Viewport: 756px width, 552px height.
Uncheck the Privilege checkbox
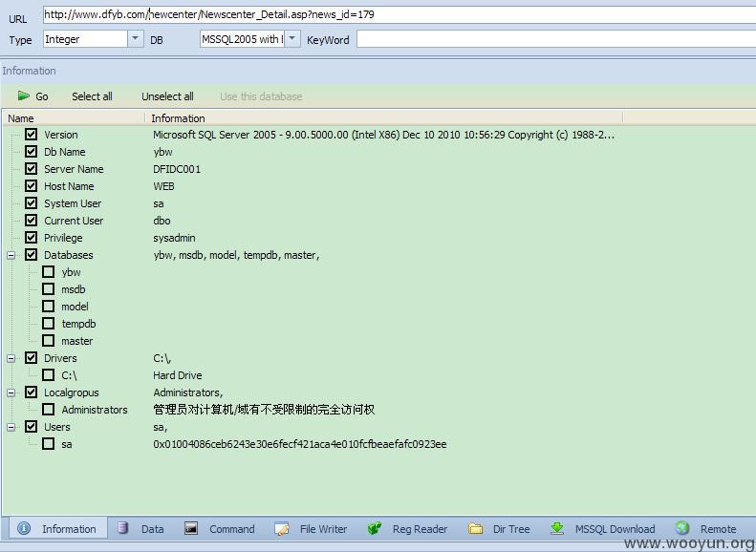[x=31, y=238]
